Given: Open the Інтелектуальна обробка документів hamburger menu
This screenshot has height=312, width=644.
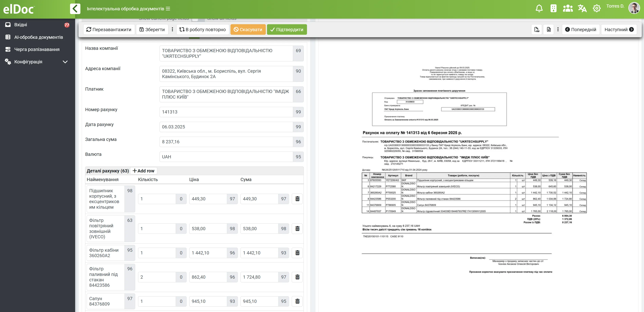Looking at the screenshot, I should 168,9.
